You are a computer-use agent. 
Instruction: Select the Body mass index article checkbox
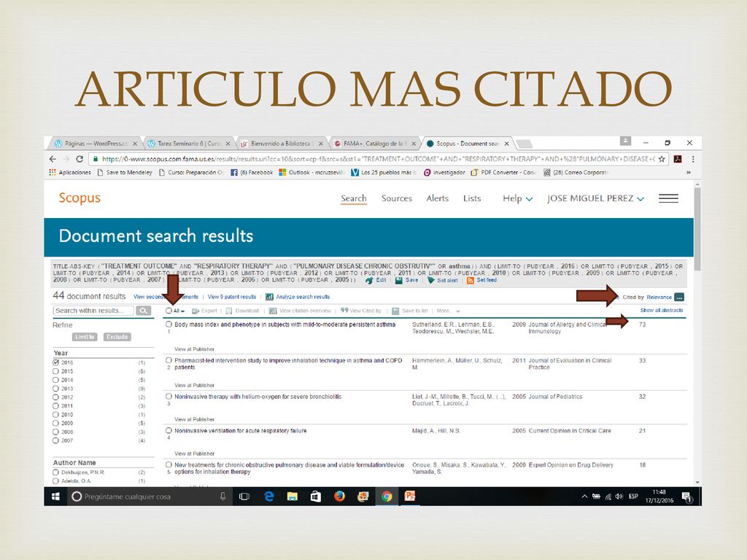169,324
